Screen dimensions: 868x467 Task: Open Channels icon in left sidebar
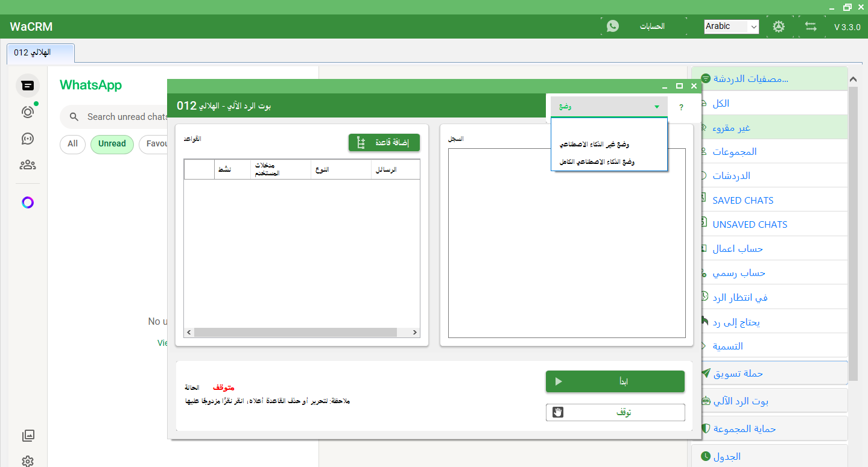pos(28,139)
